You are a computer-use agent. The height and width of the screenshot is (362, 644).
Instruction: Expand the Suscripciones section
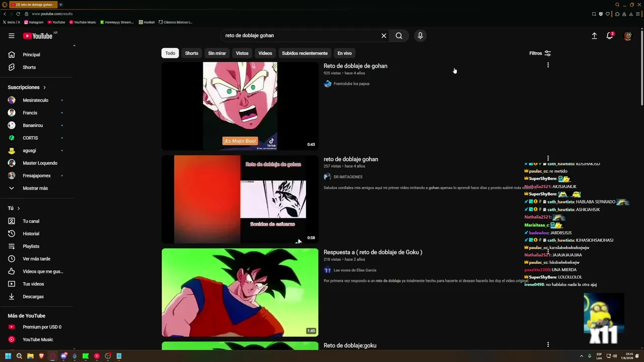[x=27, y=87]
